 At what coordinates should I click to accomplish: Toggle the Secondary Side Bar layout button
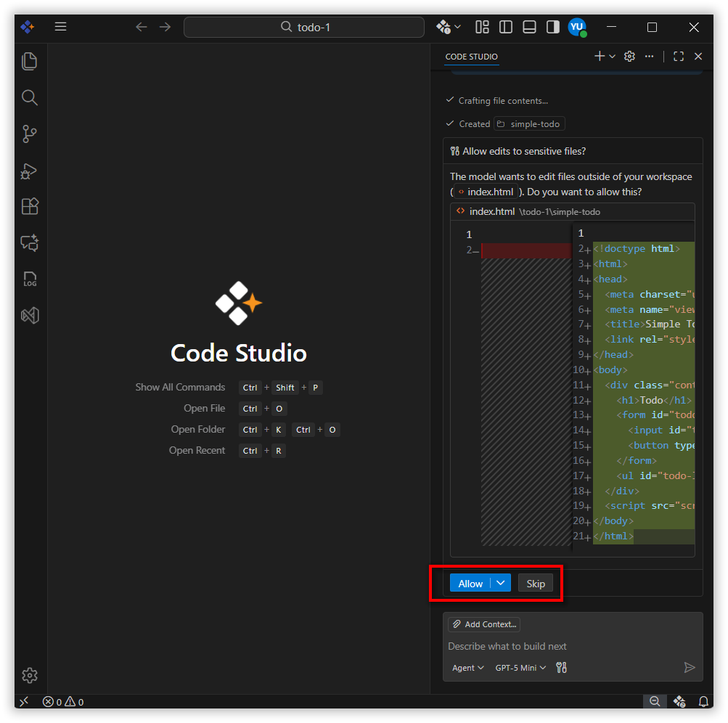(x=552, y=27)
